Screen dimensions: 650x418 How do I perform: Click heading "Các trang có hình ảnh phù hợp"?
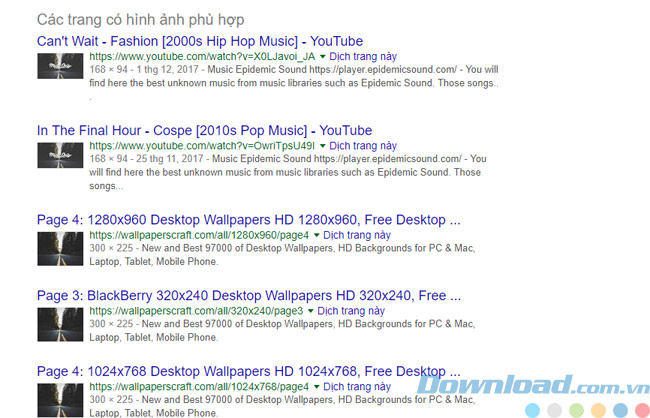point(141,19)
